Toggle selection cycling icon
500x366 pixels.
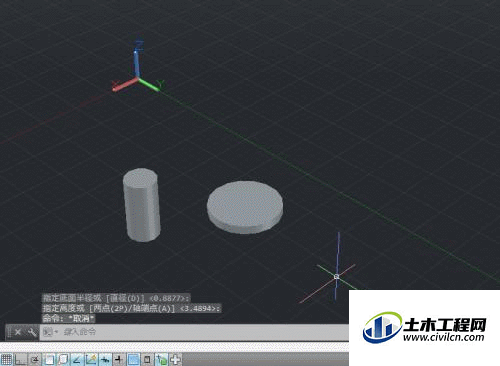click(162, 359)
